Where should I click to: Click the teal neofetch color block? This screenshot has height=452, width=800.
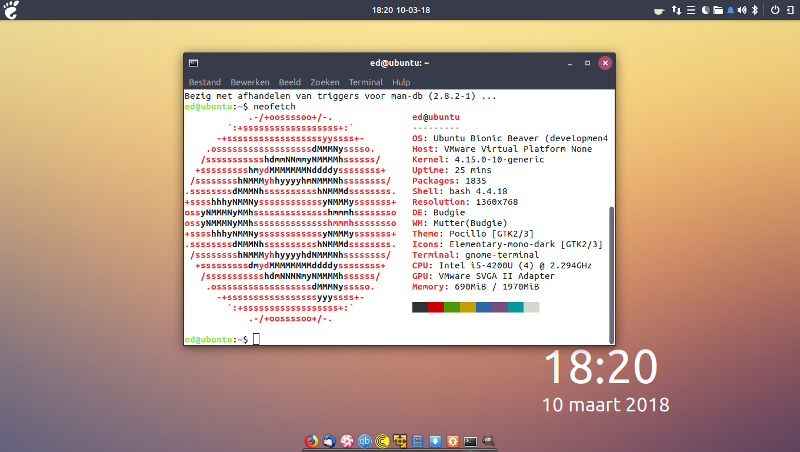(x=515, y=307)
